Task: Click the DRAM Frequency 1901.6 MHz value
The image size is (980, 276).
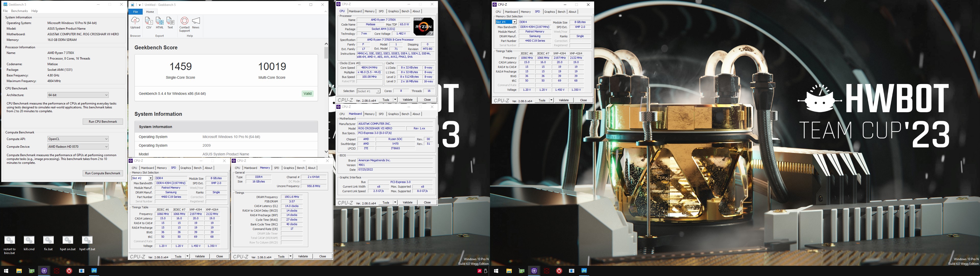Action: pyautogui.click(x=292, y=197)
